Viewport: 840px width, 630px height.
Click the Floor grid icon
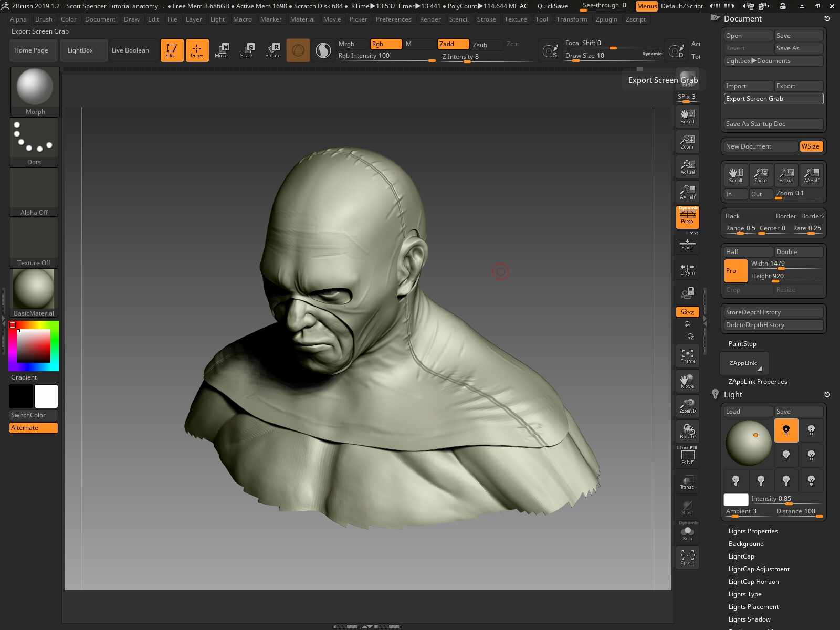coord(687,244)
